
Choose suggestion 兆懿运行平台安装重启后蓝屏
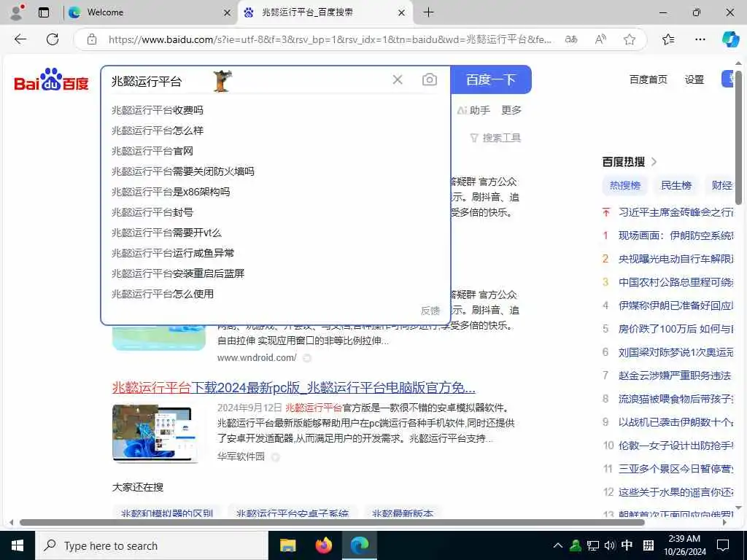click(x=276, y=274)
